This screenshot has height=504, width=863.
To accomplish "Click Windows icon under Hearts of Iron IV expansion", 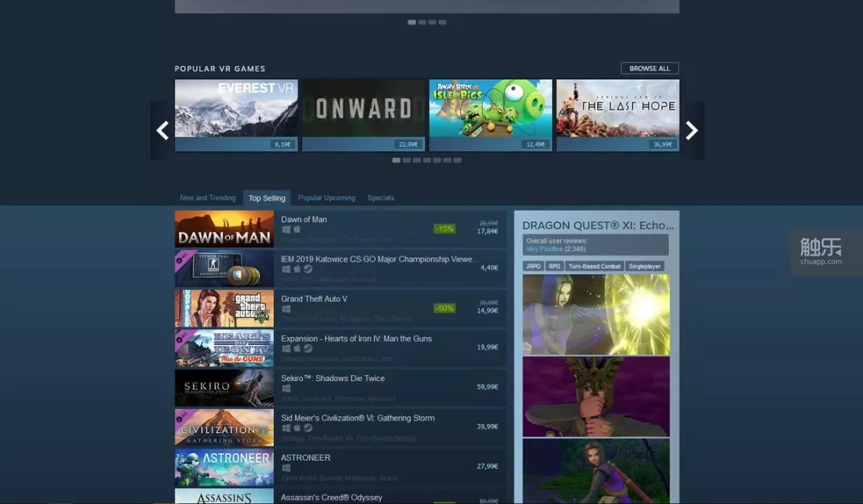I will pos(286,348).
